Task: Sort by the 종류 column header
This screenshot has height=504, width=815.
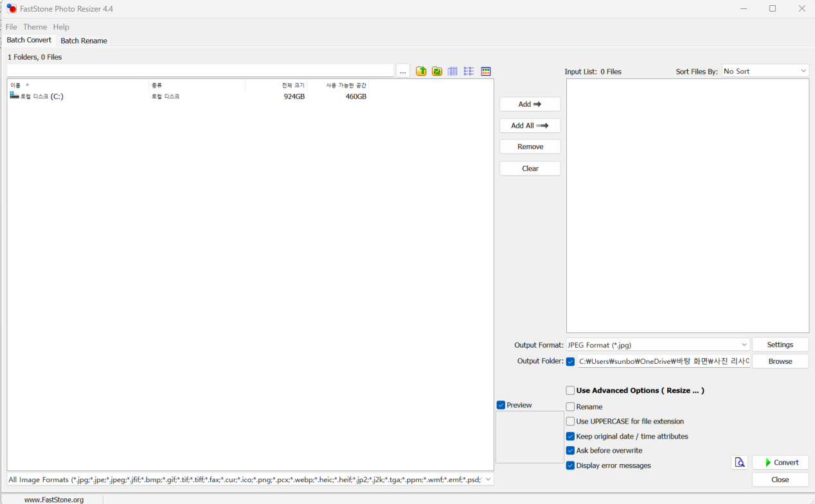Action: point(197,85)
